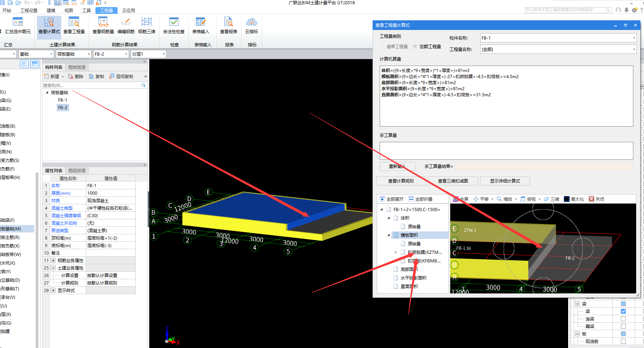Collapse 土建业务属性 property group
This screenshot has height=348, width=644.
click(x=53, y=268)
